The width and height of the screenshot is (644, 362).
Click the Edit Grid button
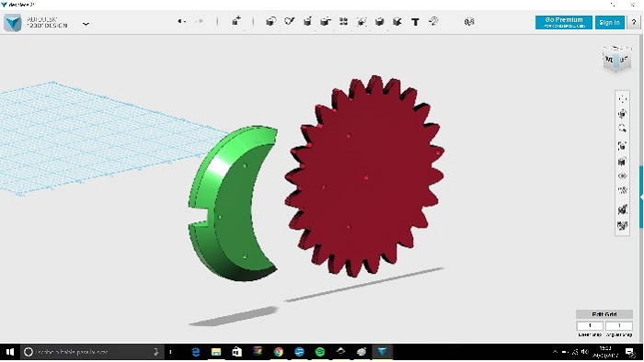point(604,314)
